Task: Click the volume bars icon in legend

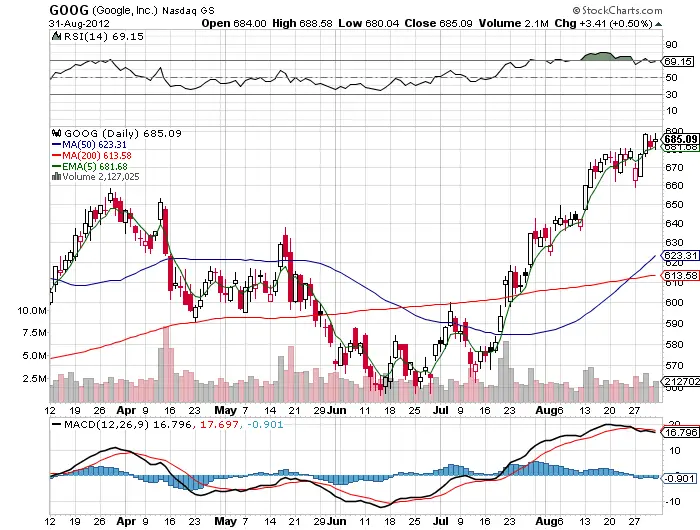Action: 56,177
